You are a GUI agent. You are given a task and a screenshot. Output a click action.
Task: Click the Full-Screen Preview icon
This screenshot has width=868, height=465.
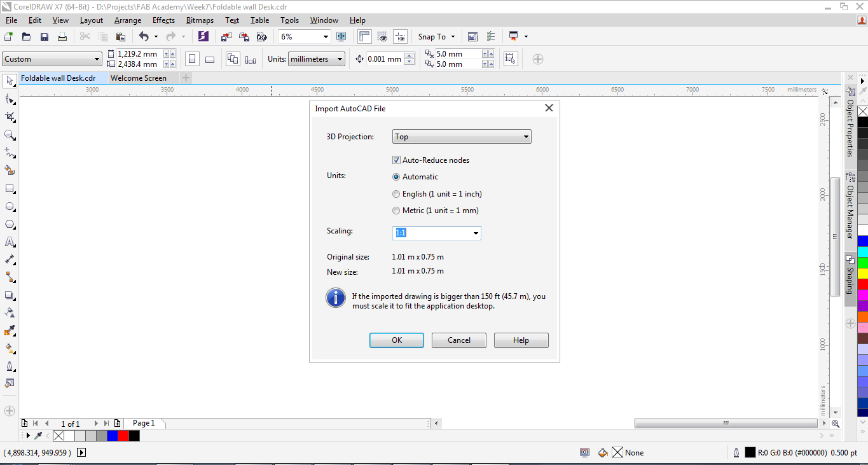pyautogui.click(x=341, y=36)
